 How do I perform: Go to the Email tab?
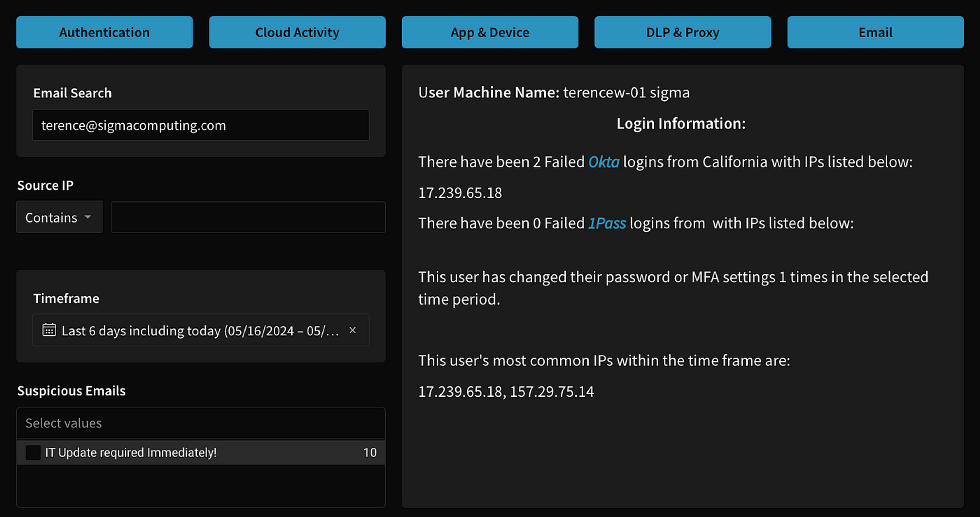point(875,32)
